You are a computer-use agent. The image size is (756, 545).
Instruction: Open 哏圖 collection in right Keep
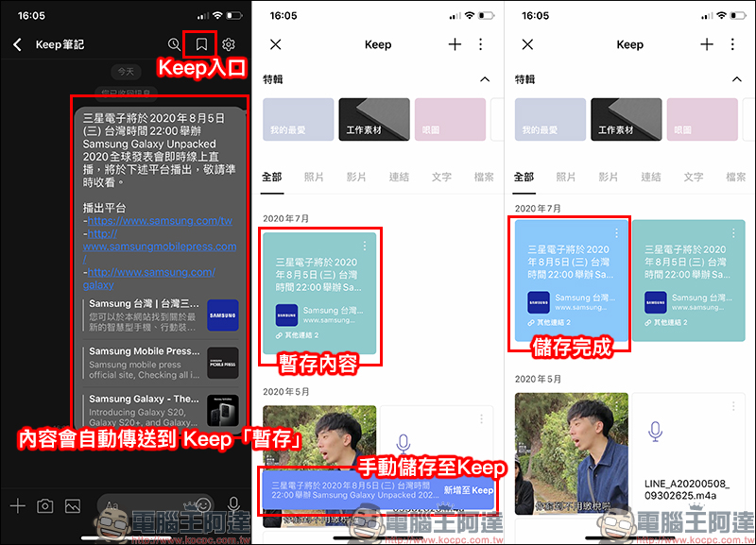click(702, 120)
